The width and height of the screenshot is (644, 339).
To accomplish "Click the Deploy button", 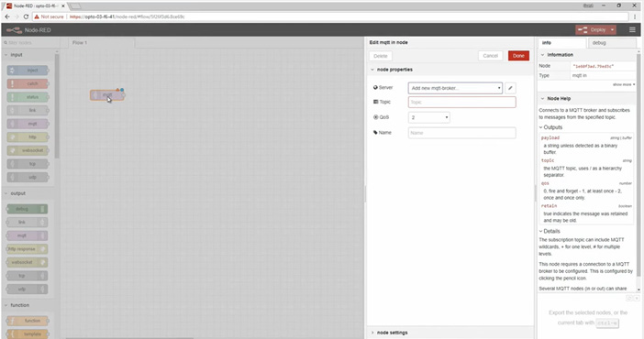I will [592, 30].
